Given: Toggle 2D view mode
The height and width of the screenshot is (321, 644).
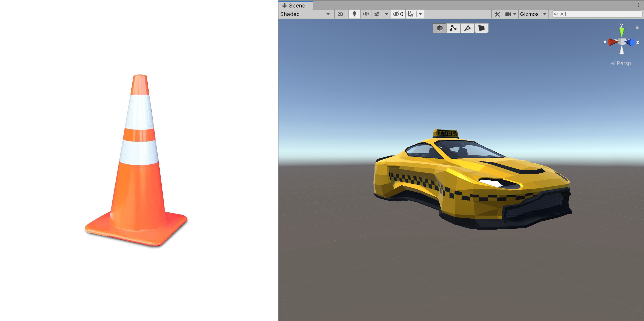Looking at the screenshot, I should click(340, 14).
